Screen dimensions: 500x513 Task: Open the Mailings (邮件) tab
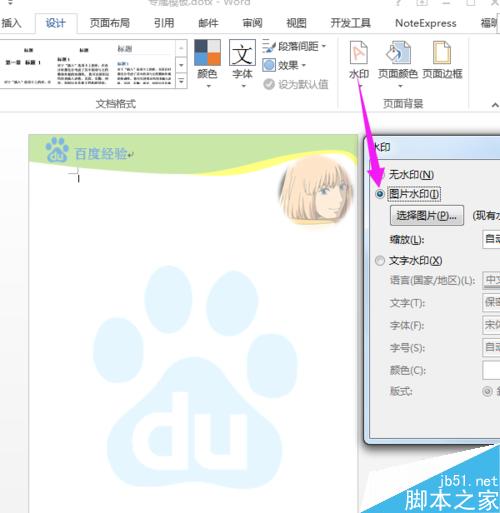(208, 23)
